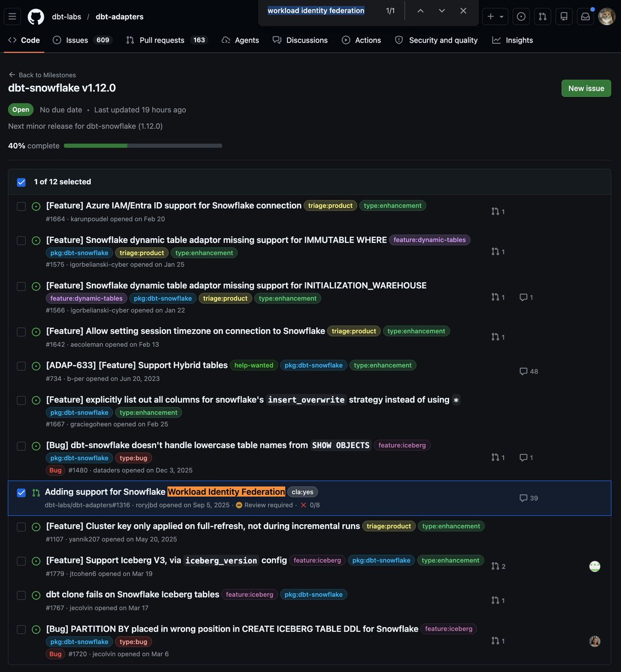
Task: Go to GitHub homepage via Octocat logo
Action: click(x=36, y=16)
